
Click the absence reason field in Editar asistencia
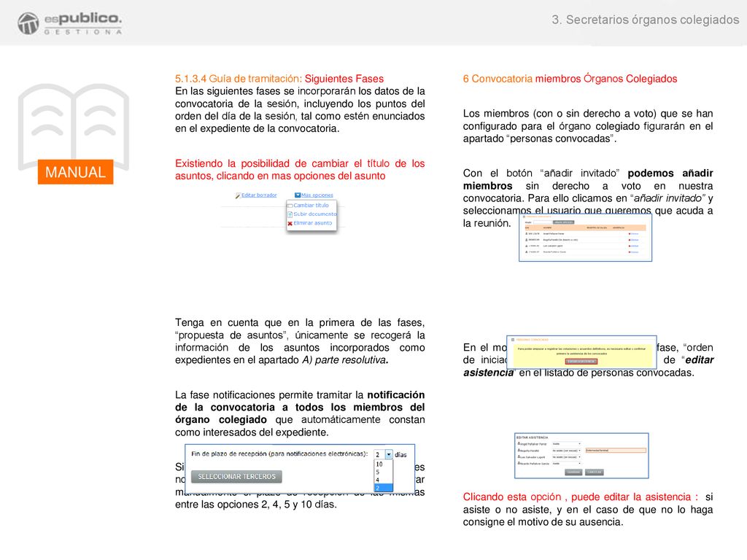[616, 451]
